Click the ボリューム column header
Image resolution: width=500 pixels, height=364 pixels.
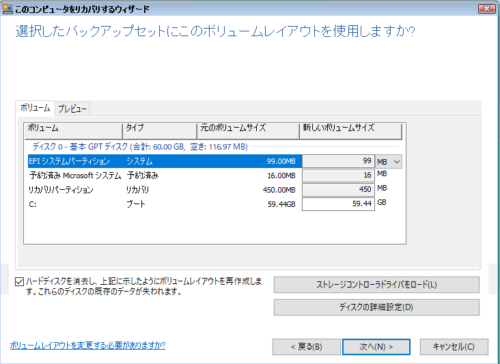pyautogui.click(x=73, y=131)
